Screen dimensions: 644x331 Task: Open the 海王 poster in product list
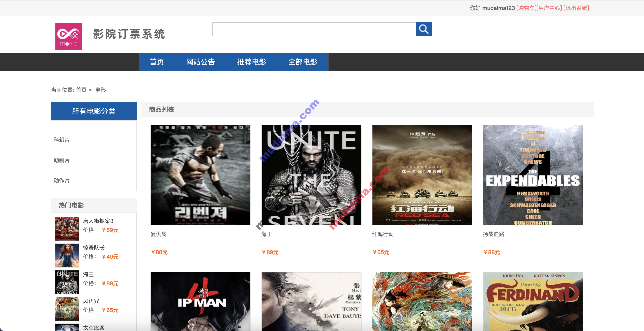click(311, 175)
